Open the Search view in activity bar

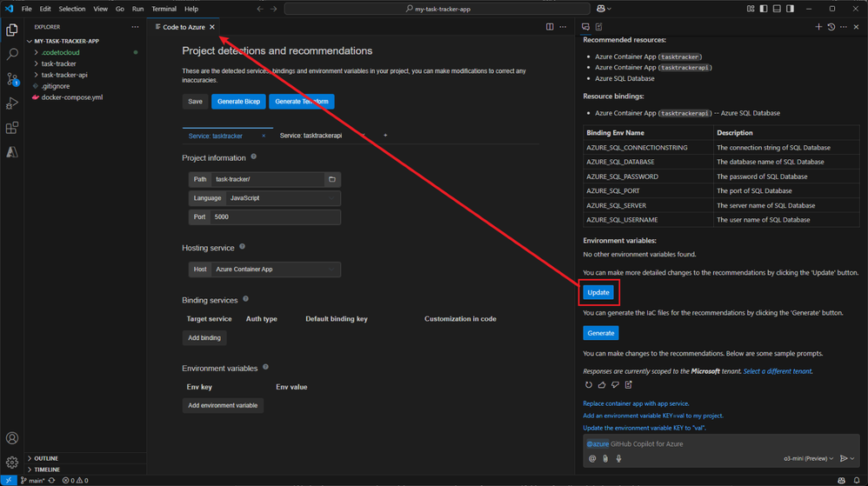pyautogui.click(x=11, y=54)
